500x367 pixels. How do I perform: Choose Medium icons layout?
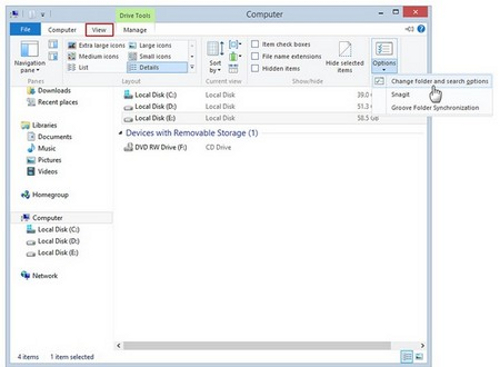93,56
